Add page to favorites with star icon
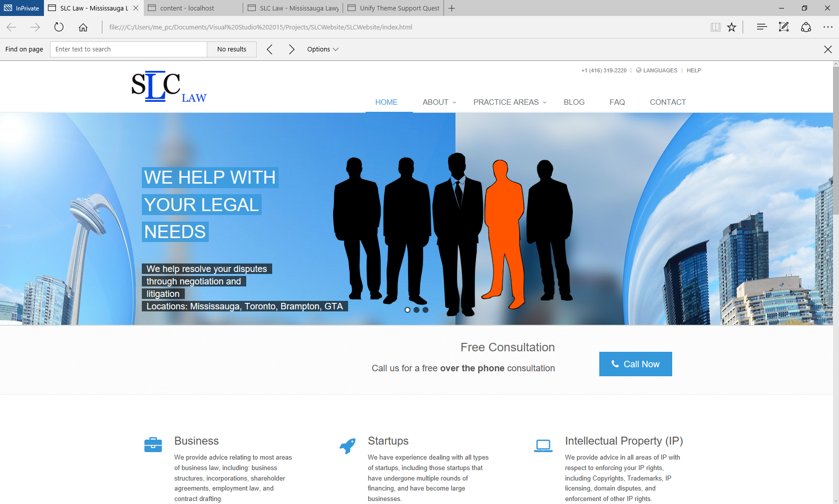The width and height of the screenshot is (839, 504). point(732,27)
